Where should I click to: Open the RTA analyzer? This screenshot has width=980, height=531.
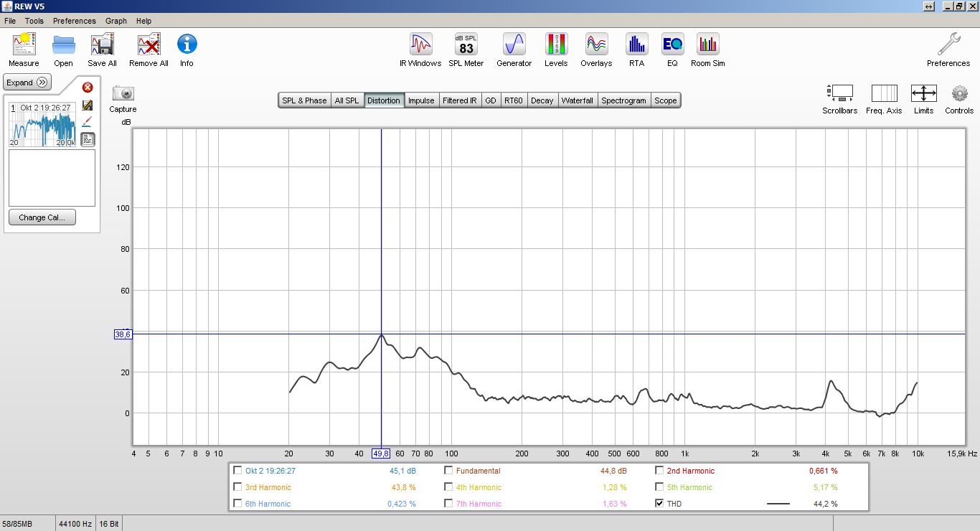pos(636,44)
